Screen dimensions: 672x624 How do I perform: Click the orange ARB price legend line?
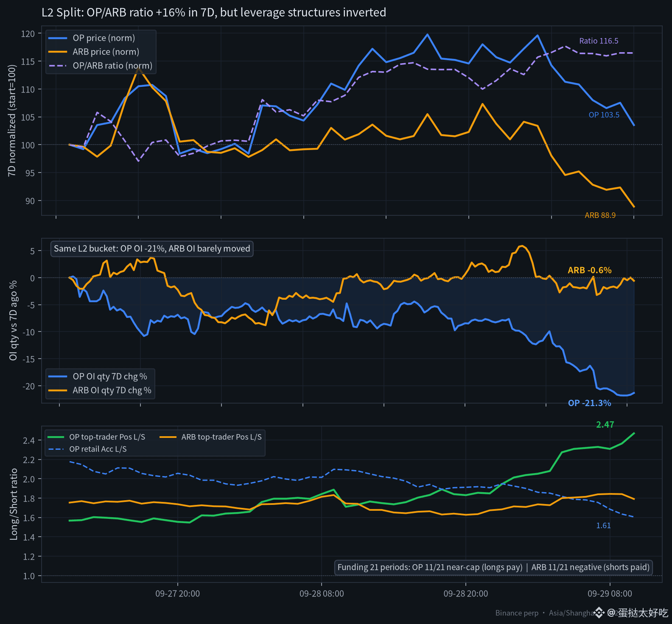point(58,52)
